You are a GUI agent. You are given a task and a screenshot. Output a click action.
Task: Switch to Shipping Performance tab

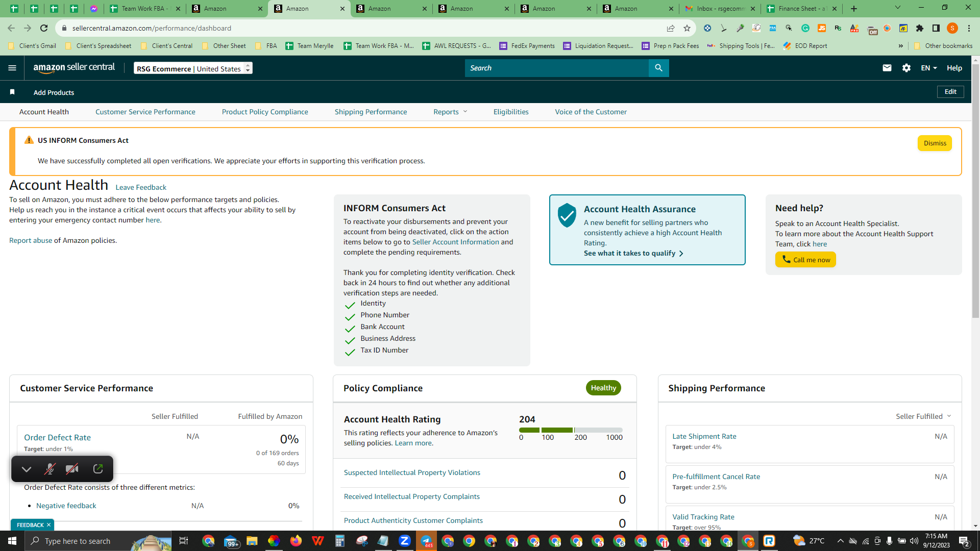[371, 112]
